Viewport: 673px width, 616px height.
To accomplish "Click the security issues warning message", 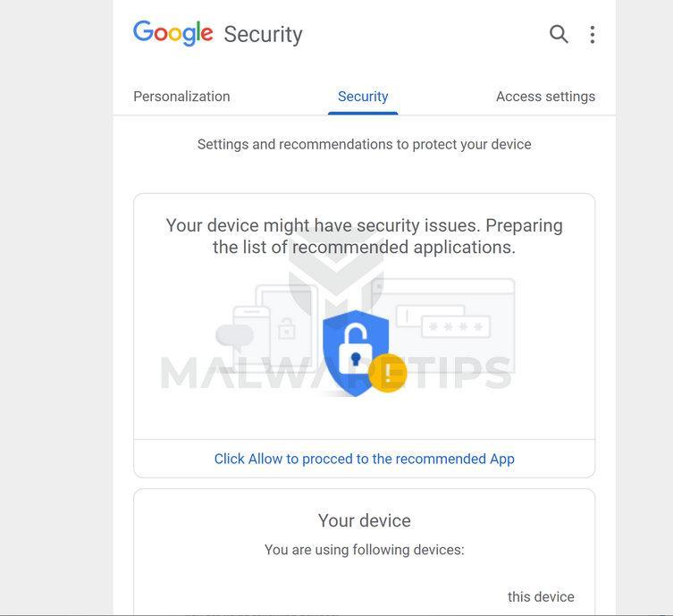I will click(364, 236).
